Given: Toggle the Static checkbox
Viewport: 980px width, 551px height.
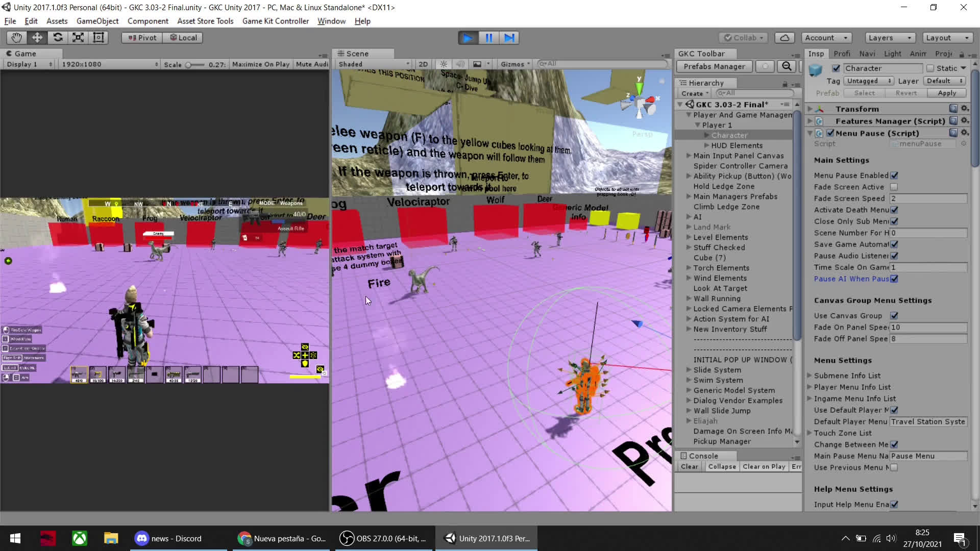Looking at the screenshot, I should 930,68.
